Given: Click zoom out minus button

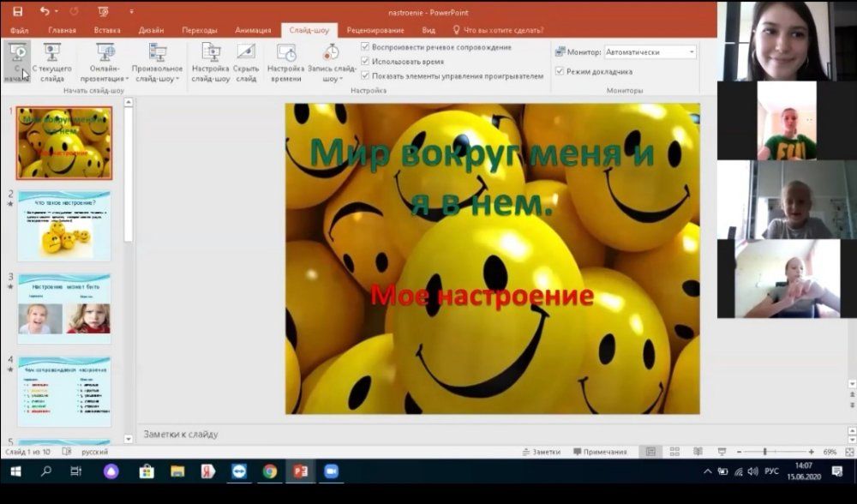Looking at the screenshot, I should [x=739, y=452].
